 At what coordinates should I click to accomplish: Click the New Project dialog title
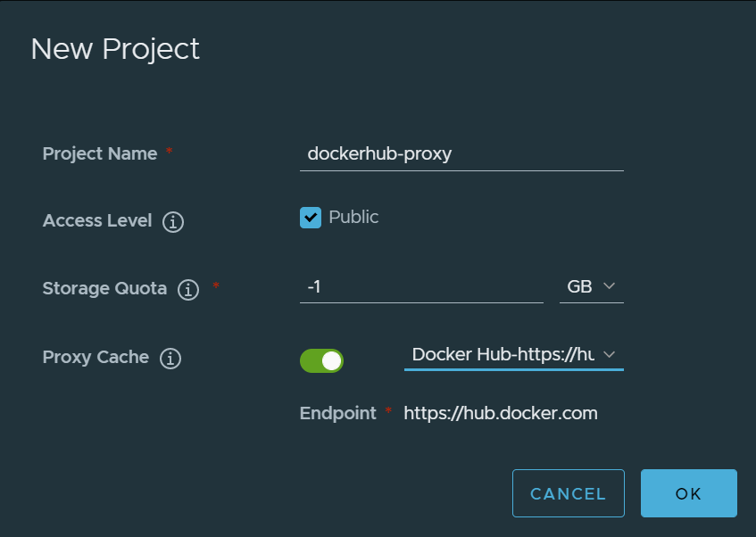[115, 49]
